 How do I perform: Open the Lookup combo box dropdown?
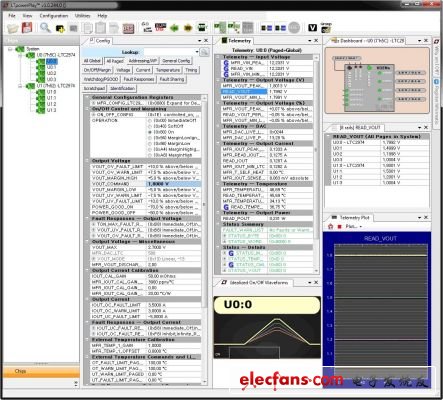[x=197, y=52]
